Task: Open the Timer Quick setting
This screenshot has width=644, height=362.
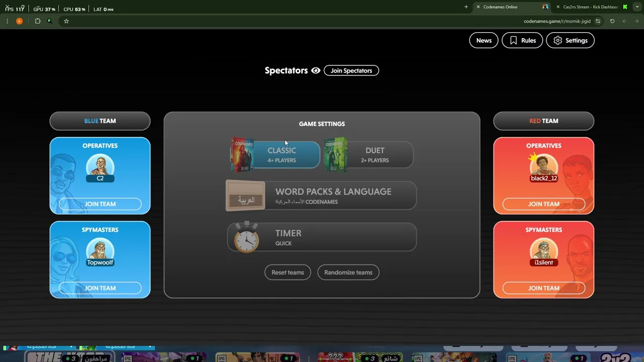Action: 322,237
